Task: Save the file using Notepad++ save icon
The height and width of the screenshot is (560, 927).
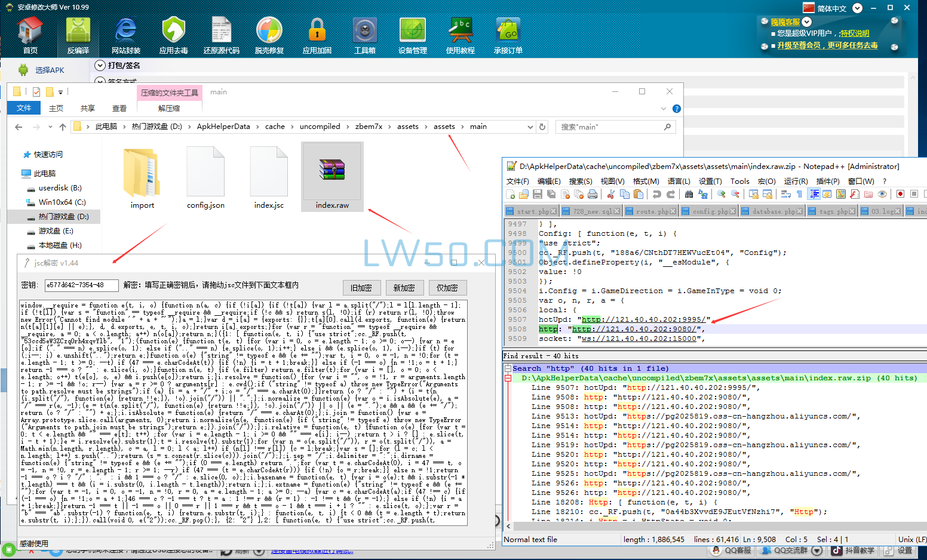Action: point(537,195)
